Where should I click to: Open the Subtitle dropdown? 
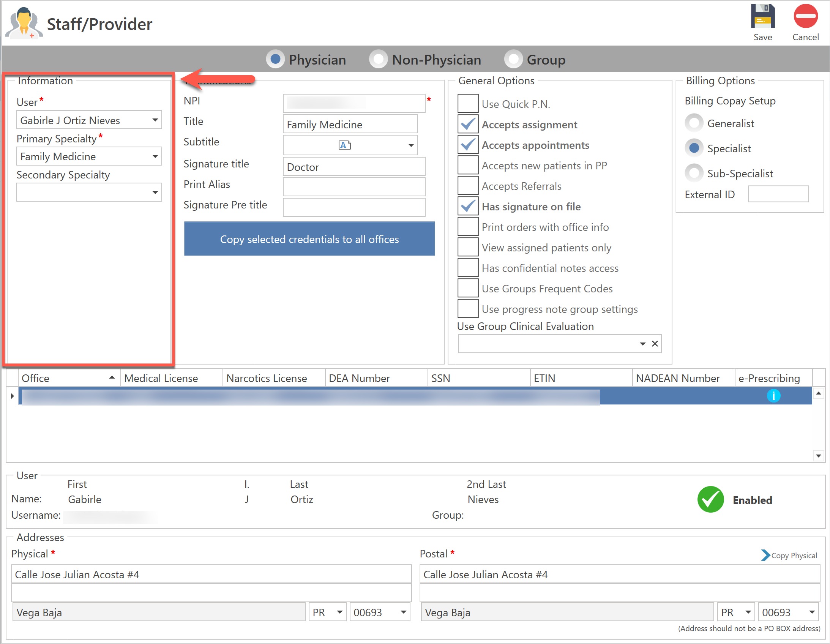411,145
